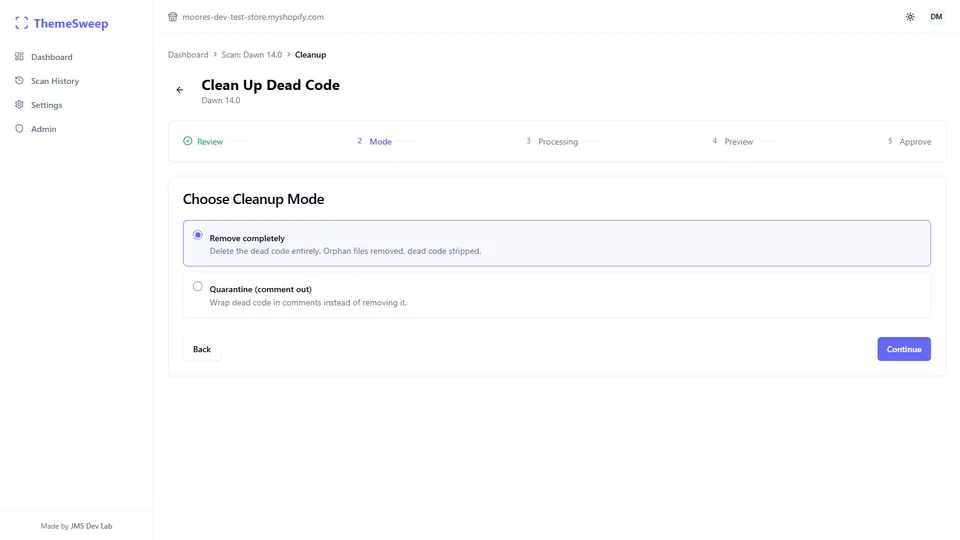Click the Scan History clock icon
960x540 pixels.
coord(20,80)
